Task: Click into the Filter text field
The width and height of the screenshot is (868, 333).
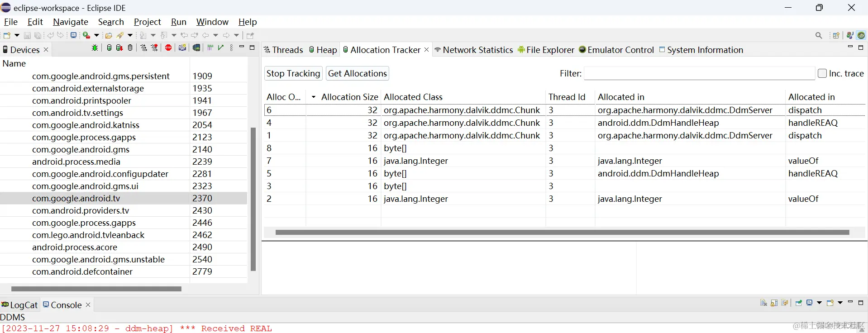Action: 699,73
